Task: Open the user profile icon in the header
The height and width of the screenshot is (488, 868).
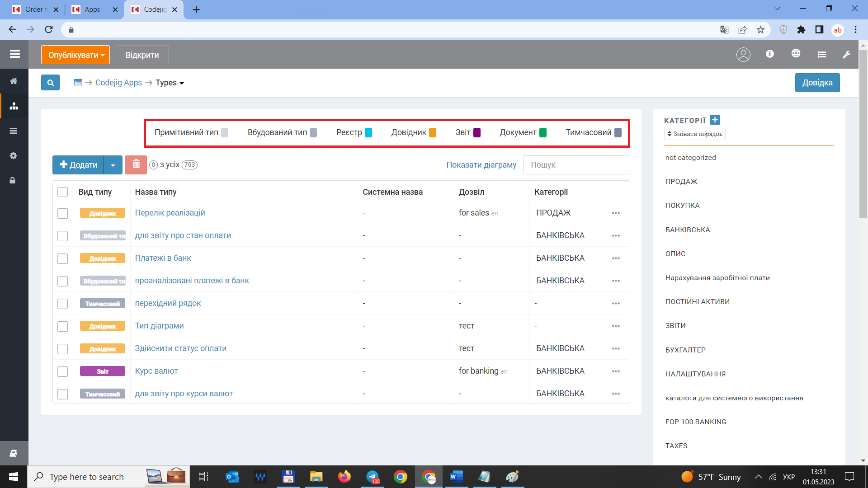Action: tap(743, 55)
